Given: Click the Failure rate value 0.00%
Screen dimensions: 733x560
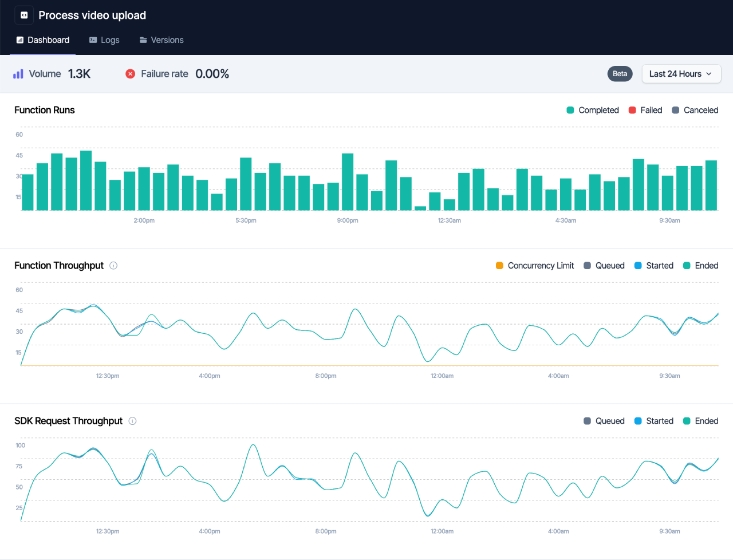Looking at the screenshot, I should [212, 74].
